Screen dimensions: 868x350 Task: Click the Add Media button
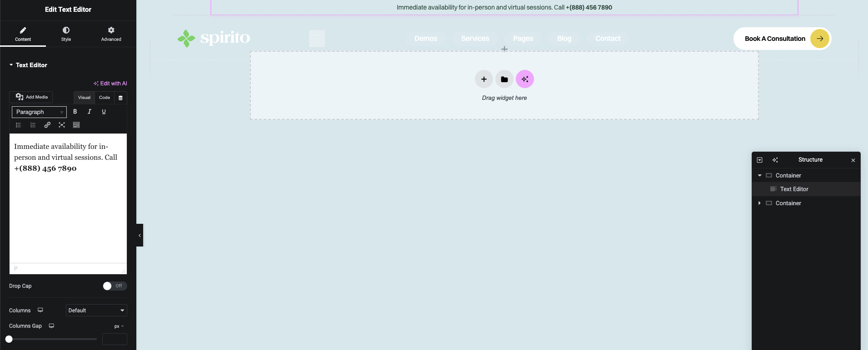(31, 97)
